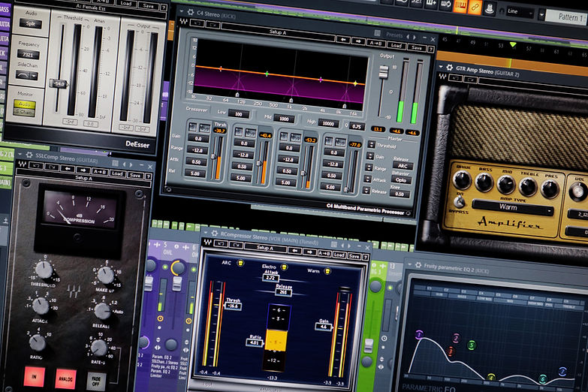The height and width of the screenshot is (392, 588).
Task: Expand the GTR Amp Stereo window menu arrow
Action: click(441, 67)
